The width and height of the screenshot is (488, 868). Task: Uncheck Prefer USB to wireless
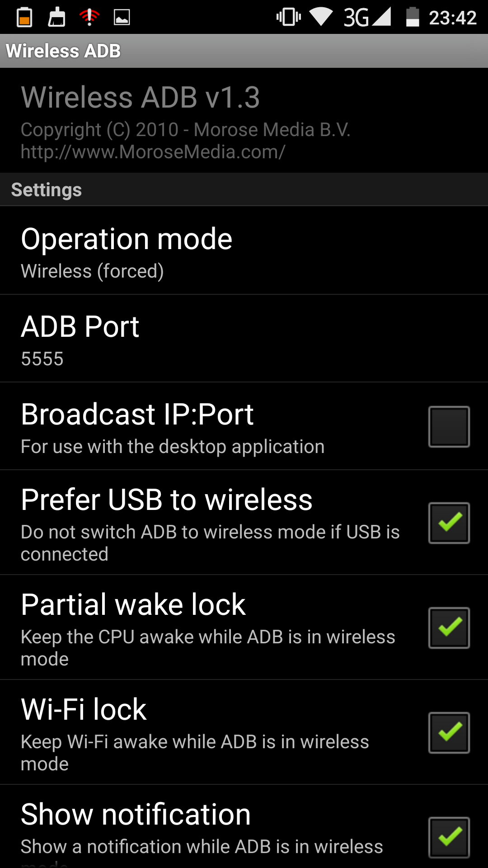(449, 523)
